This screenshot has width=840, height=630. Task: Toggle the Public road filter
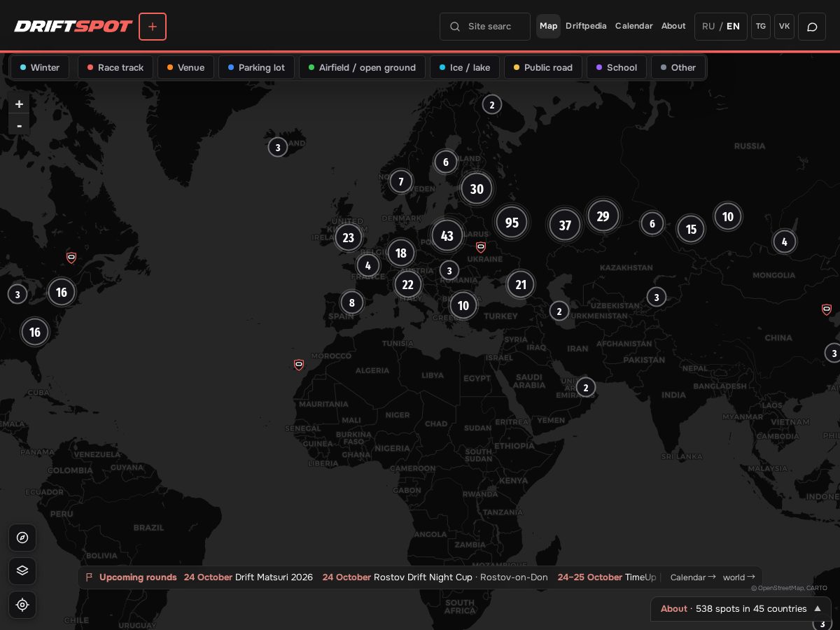(x=543, y=67)
